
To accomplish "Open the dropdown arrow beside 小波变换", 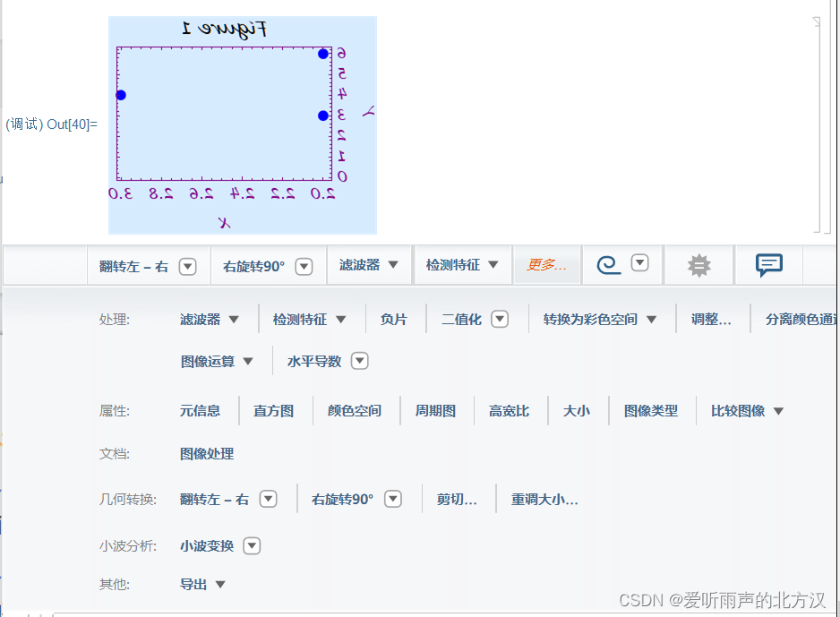I will pos(252,545).
